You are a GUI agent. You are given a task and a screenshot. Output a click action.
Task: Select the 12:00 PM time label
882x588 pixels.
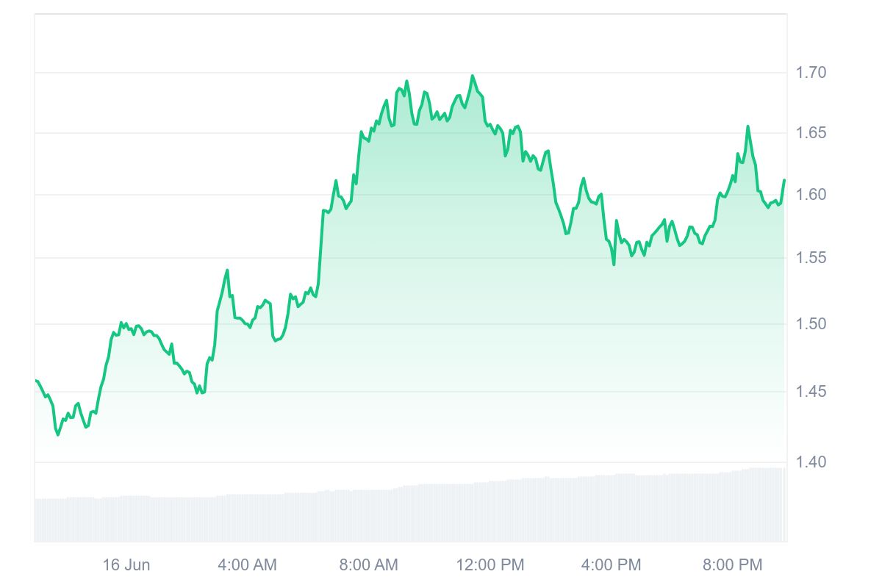point(490,564)
